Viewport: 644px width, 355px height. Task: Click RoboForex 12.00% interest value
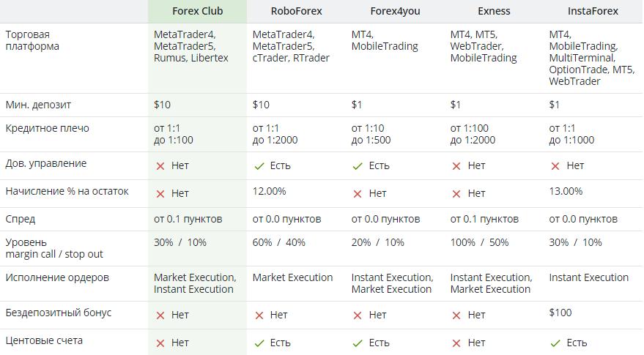coord(269,191)
